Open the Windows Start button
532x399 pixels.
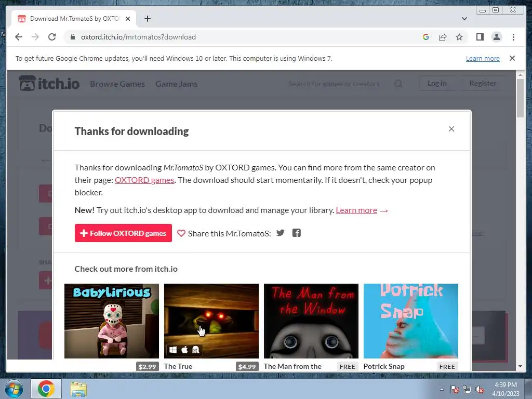click(x=14, y=389)
